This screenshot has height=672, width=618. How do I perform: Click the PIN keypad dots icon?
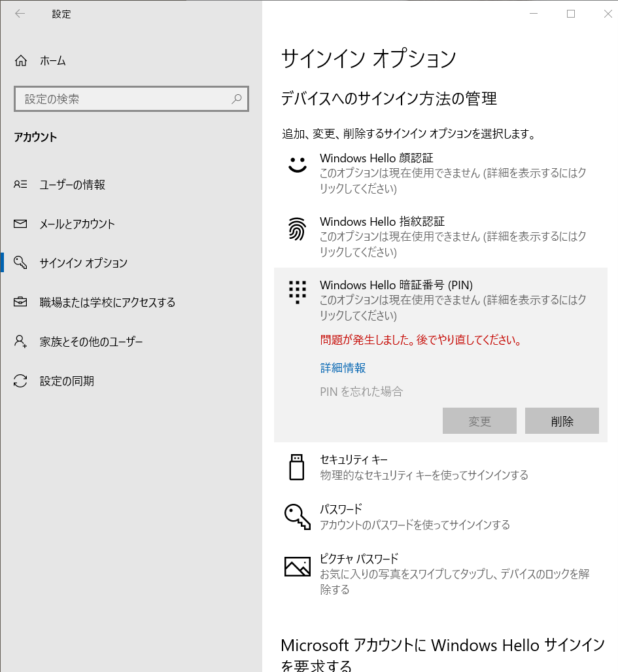(297, 292)
